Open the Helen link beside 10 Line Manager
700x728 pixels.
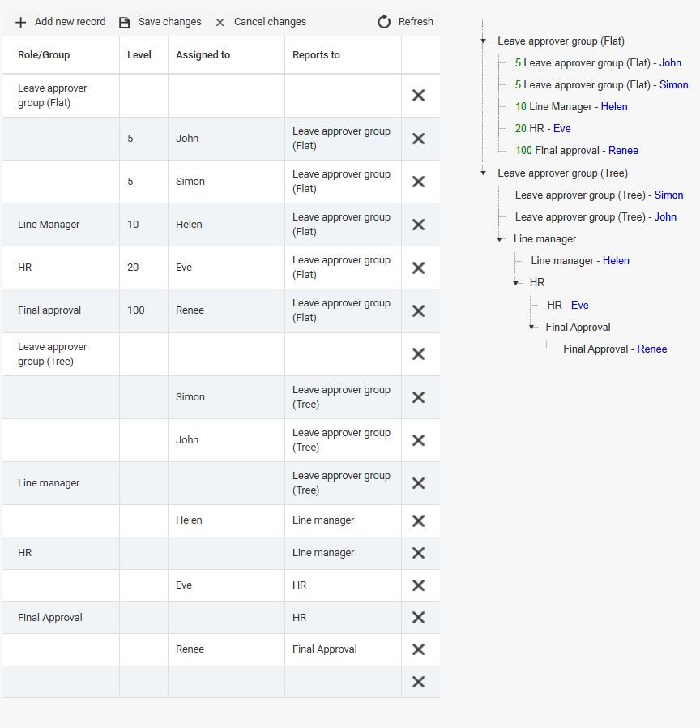tap(614, 107)
